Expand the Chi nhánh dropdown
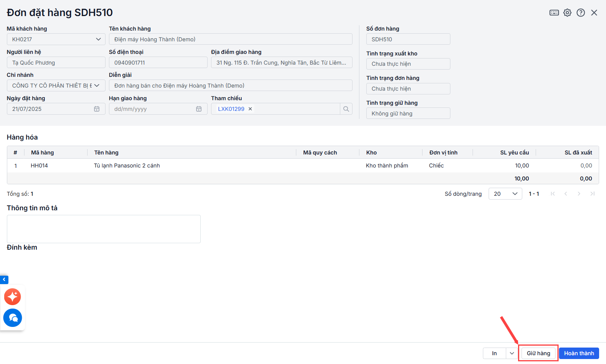Image resolution: width=606 pixels, height=364 pixels. [97, 86]
